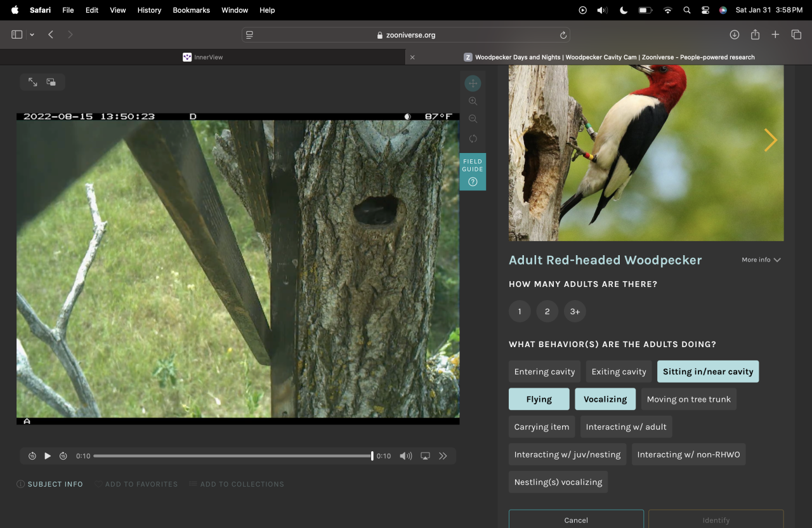Viewport: 812px width, 528px height.
Task: Open Safari sidebar dropdown arrow
Action: 32,35
